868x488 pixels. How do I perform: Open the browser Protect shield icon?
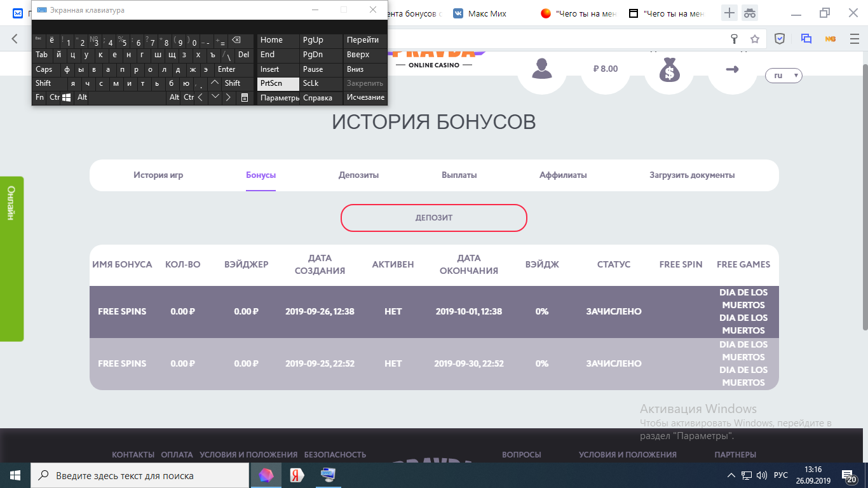[780, 38]
